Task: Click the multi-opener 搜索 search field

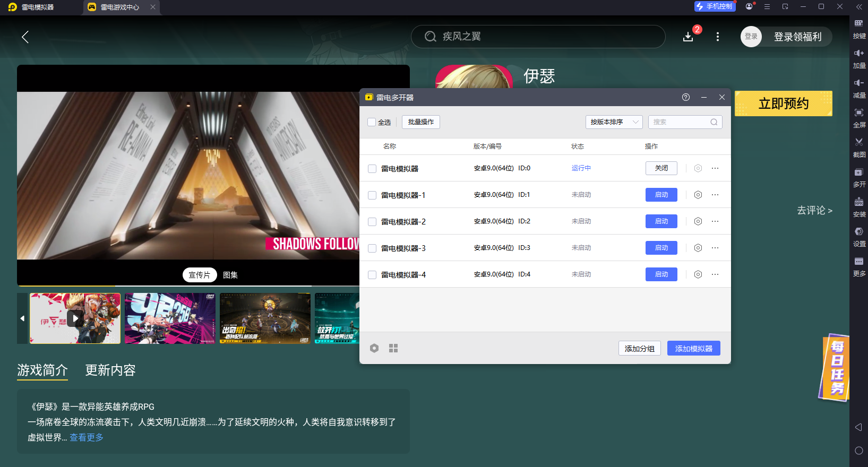Action: 685,122
